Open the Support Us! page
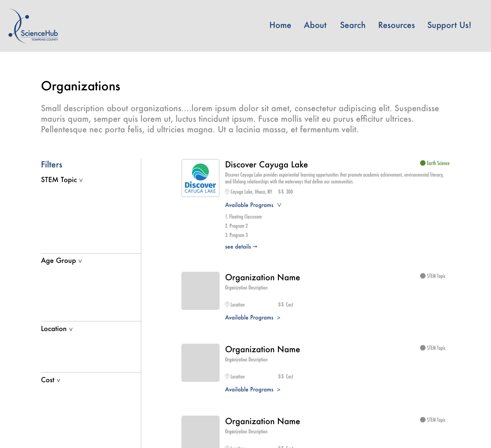The image size is (491, 448). (449, 26)
